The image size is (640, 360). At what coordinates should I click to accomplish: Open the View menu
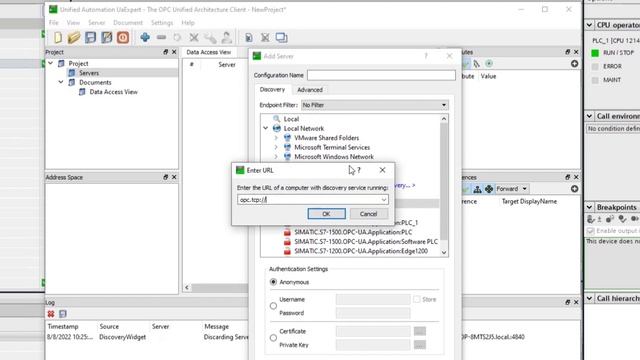[73, 23]
